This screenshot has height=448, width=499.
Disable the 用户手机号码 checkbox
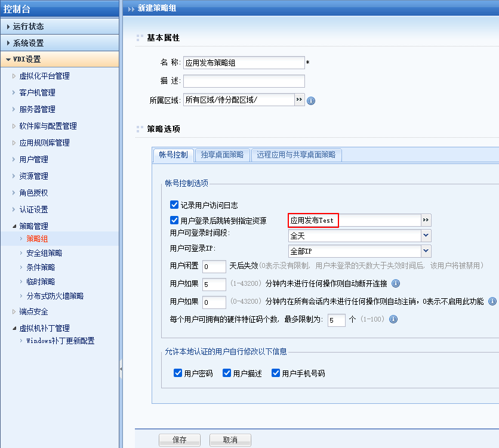click(276, 373)
